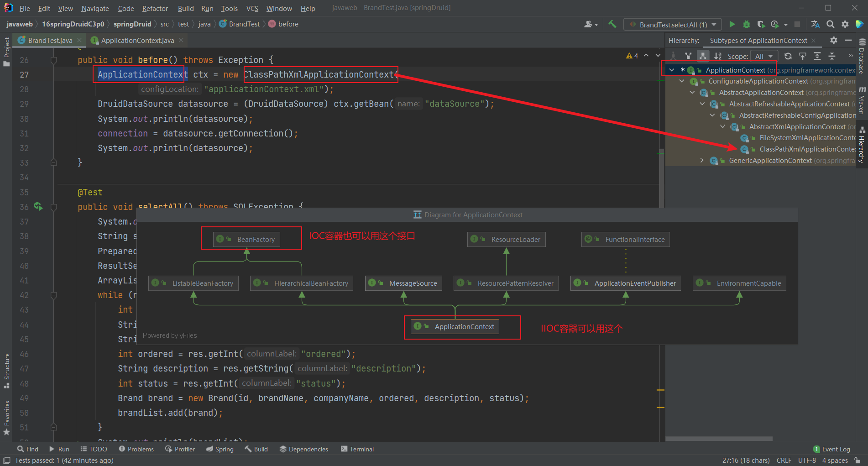Toggle alphabetical sort in Hierarchy
868x466 pixels.
coord(718,56)
